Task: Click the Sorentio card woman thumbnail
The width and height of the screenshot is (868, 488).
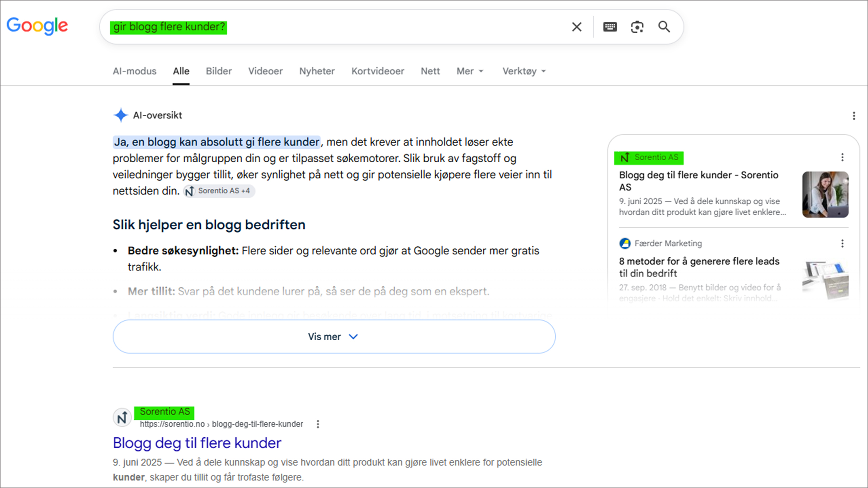Action: coord(825,195)
